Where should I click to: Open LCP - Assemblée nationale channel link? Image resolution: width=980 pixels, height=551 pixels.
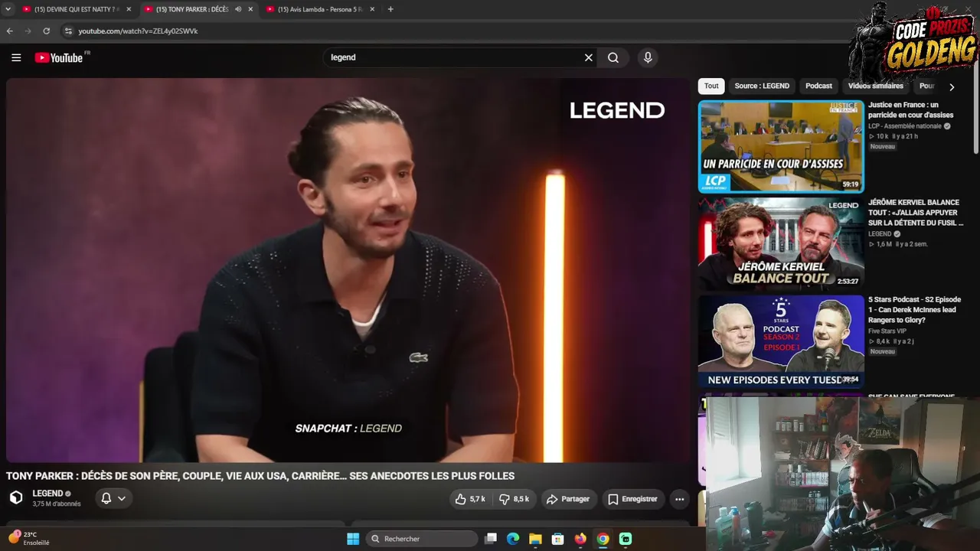pos(905,126)
